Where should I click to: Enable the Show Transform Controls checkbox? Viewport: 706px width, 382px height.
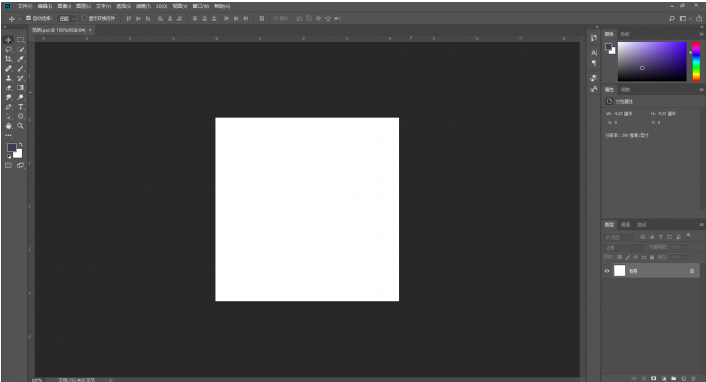click(x=84, y=18)
